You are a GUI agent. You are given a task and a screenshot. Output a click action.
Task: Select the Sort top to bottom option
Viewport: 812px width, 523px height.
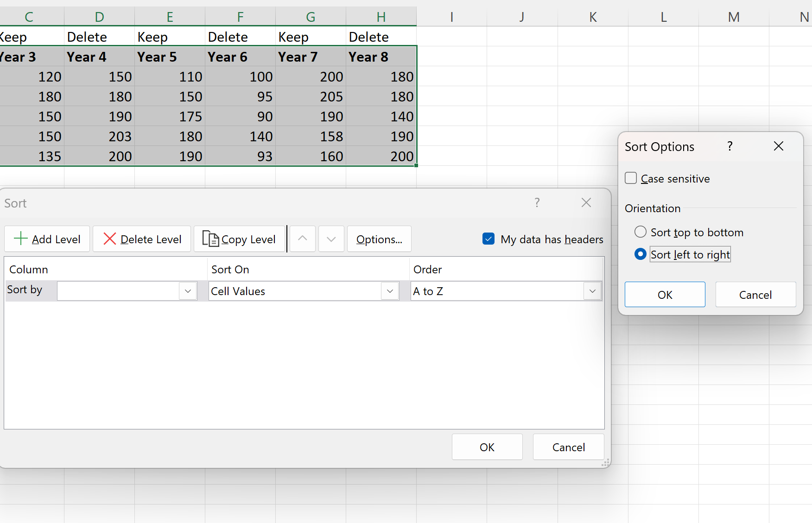point(640,232)
